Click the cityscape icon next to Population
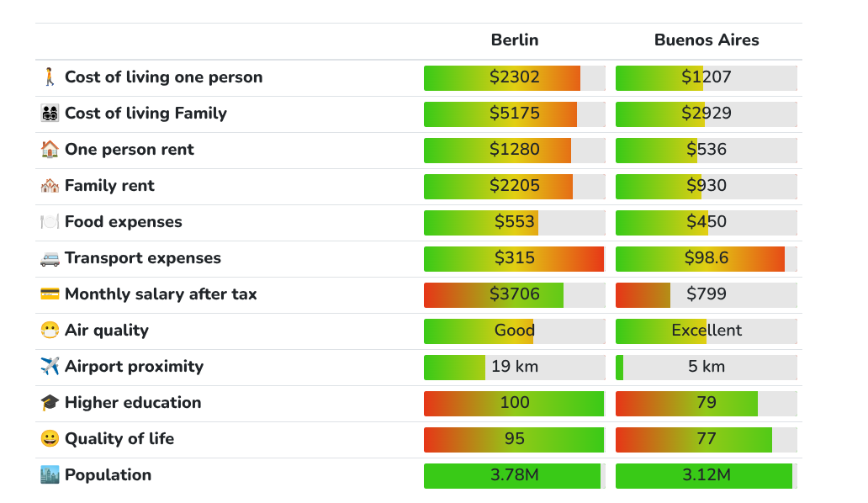 click(x=50, y=475)
